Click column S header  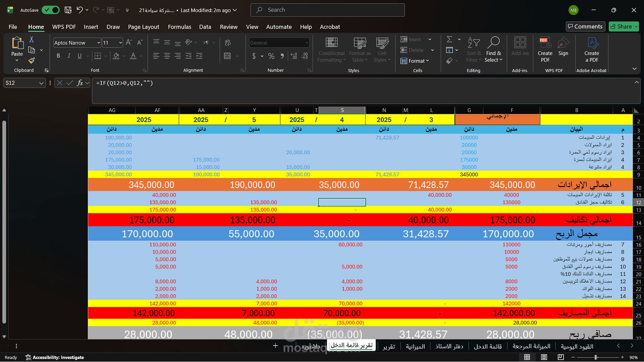[x=342, y=110]
